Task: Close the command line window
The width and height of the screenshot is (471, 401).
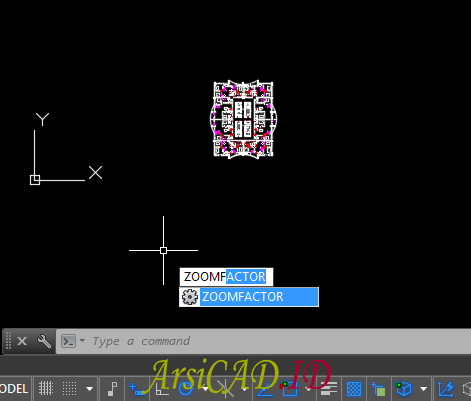Action: [x=22, y=341]
